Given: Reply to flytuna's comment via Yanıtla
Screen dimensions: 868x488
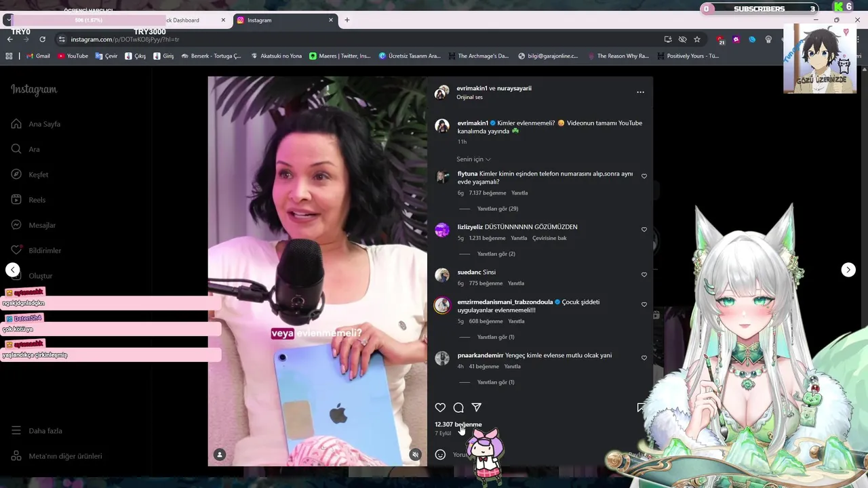Looking at the screenshot, I should (519, 193).
